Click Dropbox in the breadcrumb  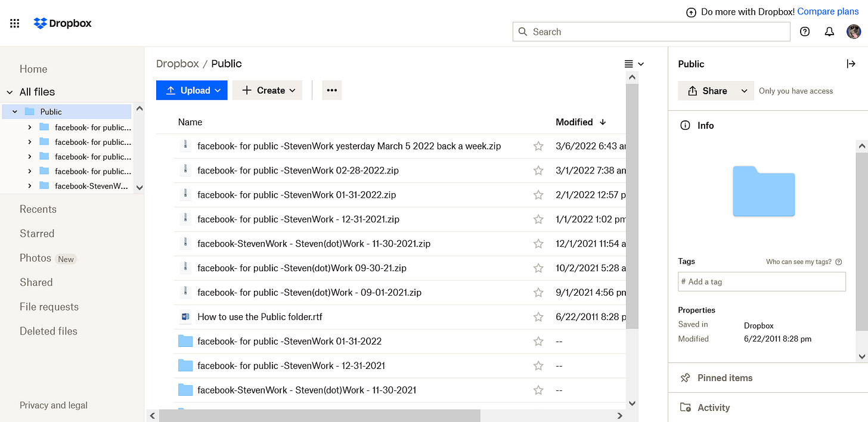(178, 63)
